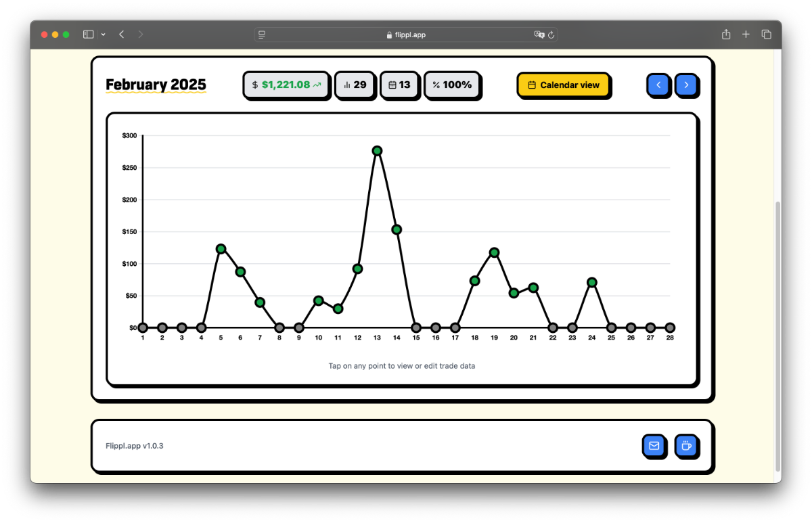This screenshot has width=812, height=523.
Task: Click the February 2025 heading
Action: coord(156,84)
